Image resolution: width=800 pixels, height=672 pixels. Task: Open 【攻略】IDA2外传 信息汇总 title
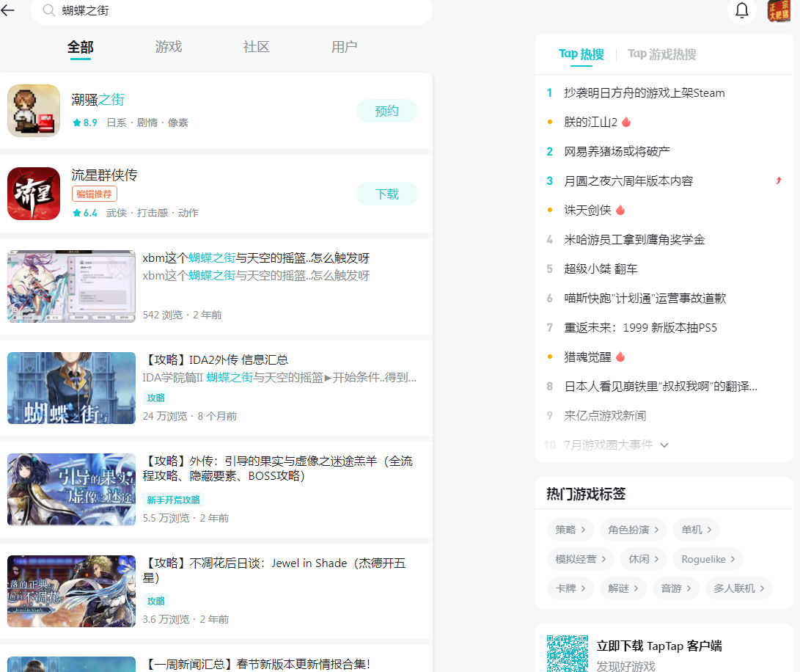pyautogui.click(x=216, y=359)
